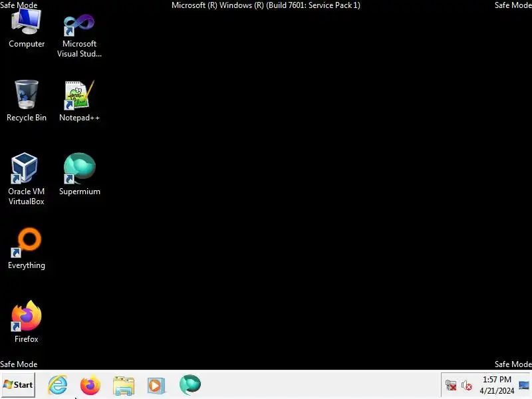532x399 pixels.
Task: Launch Supermium from the taskbar
Action: [190, 385]
